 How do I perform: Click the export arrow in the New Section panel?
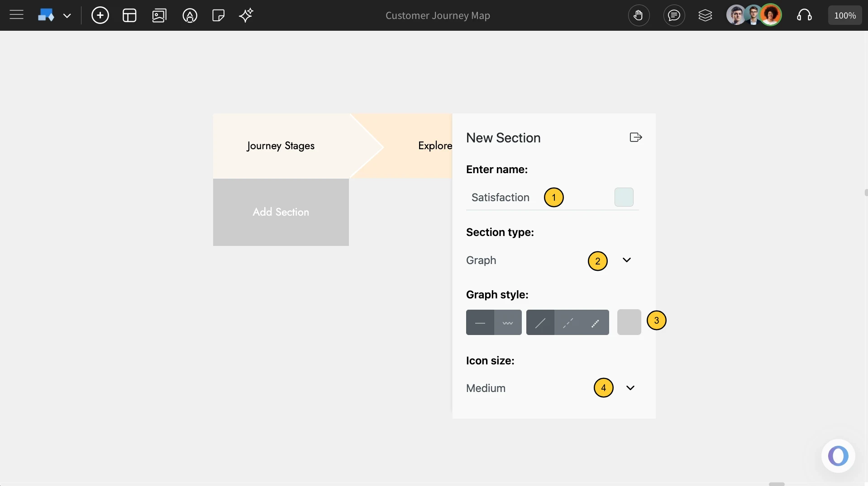[x=635, y=137]
